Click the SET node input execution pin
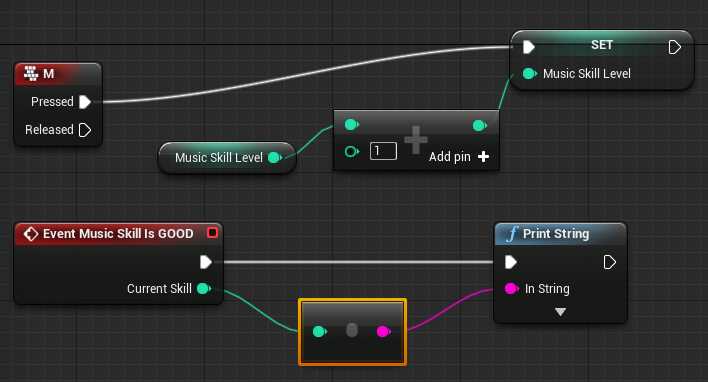The width and height of the screenshot is (708, 382). click(529, 47)
